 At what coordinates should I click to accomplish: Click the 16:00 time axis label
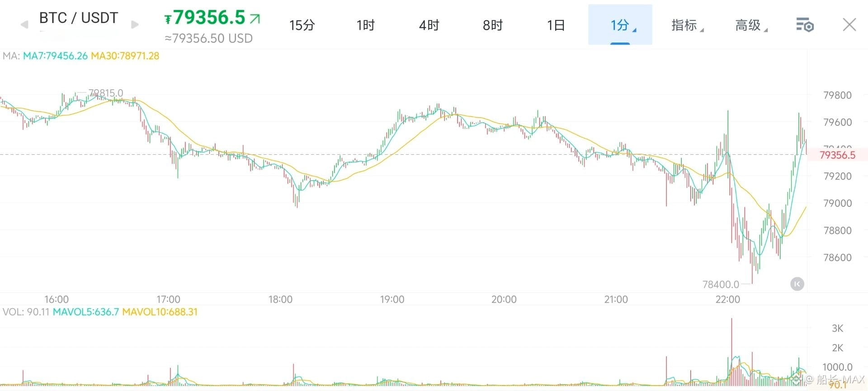coord(57,299)
